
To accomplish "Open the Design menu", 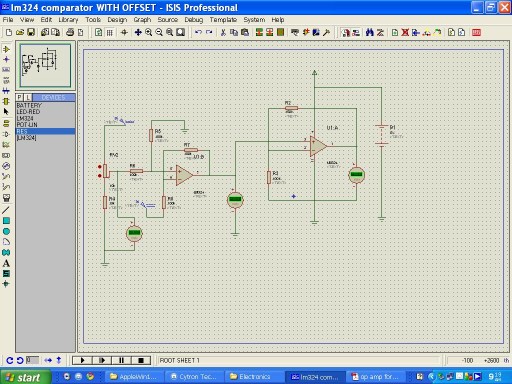I will point(117,20).
